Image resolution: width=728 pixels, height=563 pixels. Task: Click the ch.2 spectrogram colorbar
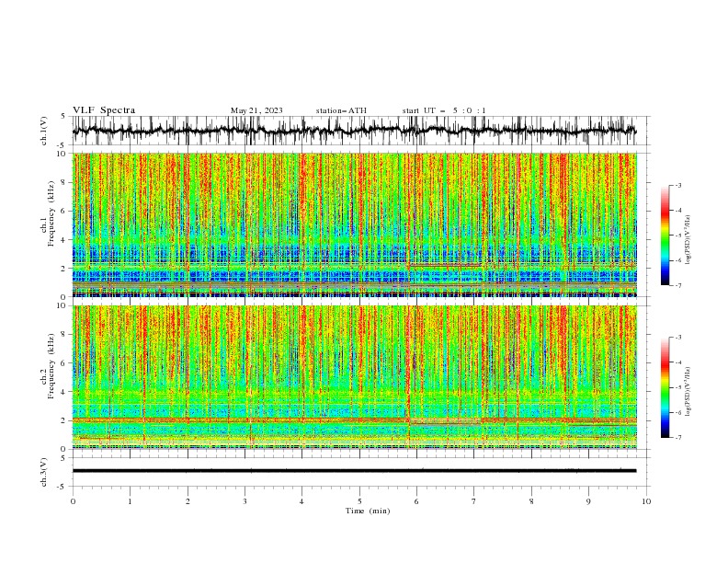pos(665,387)
